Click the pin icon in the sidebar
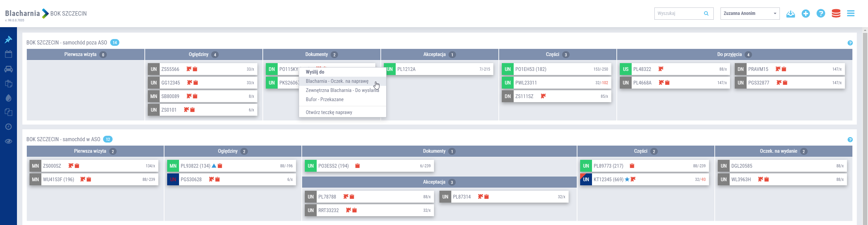This screenshot has height=225, width=868. pos(8,40)
